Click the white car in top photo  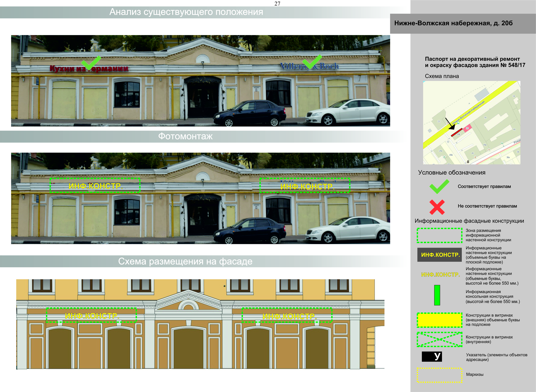pos(347,112)
